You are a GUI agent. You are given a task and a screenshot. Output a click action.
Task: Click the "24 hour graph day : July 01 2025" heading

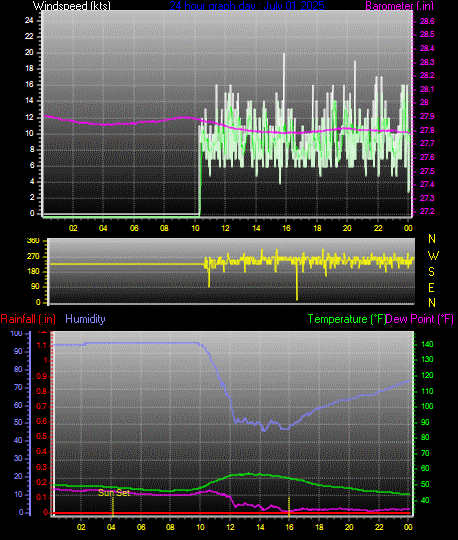click(247, 6)
